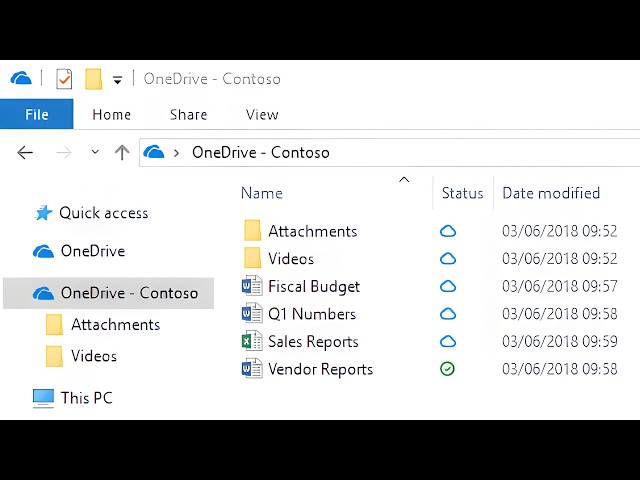Click the online-only cloud status of Videos row
This screenshot has height=480, width=640.
point(448,259)
